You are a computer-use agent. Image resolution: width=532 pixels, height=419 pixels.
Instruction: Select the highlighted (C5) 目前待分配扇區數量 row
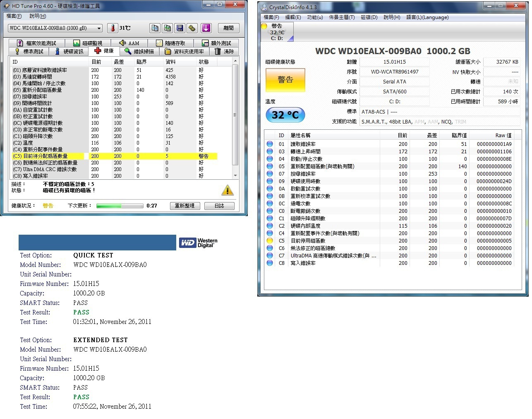pyautogui.click(x=115, y=156)
